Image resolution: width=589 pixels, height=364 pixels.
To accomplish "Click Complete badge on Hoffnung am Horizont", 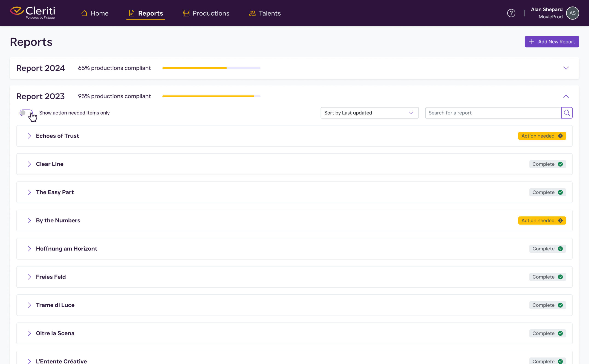I will click(x=547, y=249).
